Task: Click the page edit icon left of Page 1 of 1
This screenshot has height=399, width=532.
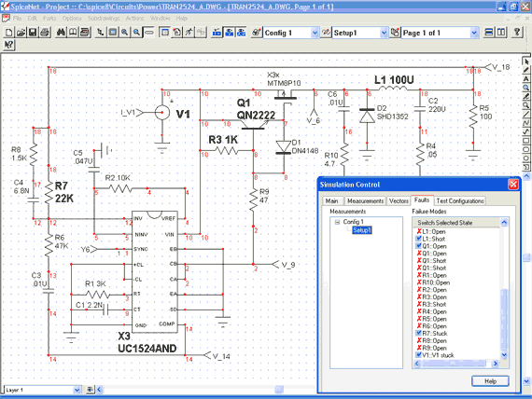Action: click(395, 33)
